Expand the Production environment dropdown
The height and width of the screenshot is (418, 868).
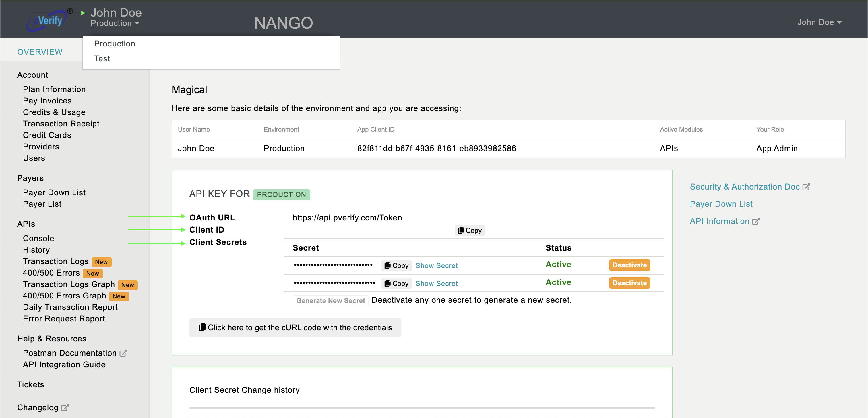[115, 23]
